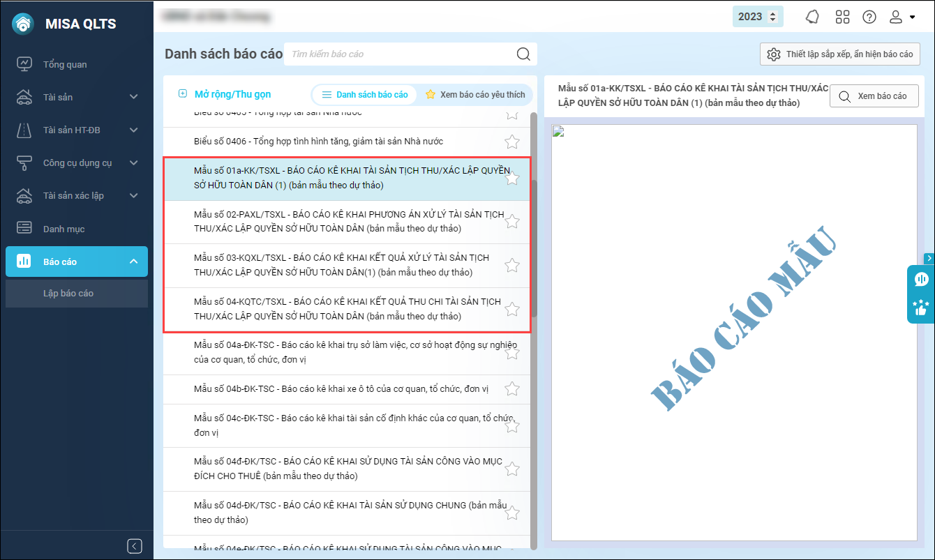Image resolution: width=935 pixels, height=560 pixels.
Task: Click the thumbs-up feedback icon
Action: (x=921, y=307)
